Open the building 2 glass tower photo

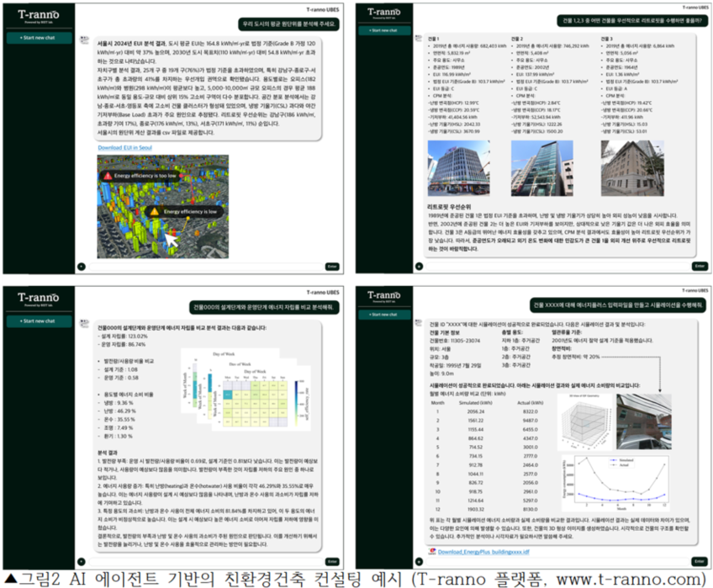(542, 168)
